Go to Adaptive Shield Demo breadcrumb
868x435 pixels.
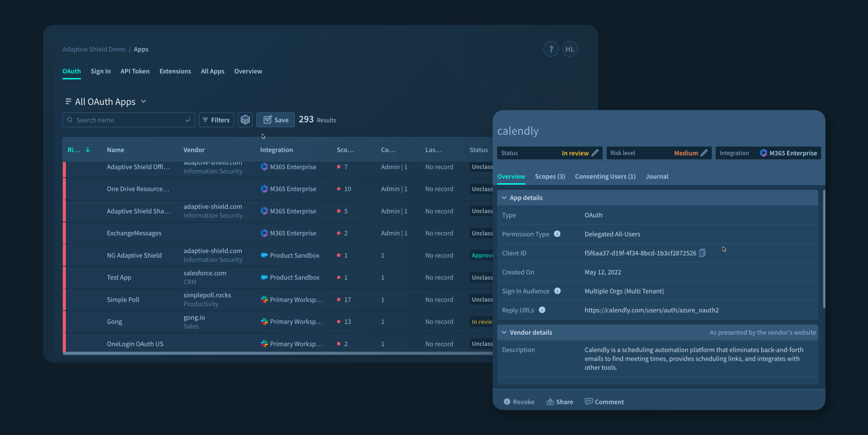94,49
